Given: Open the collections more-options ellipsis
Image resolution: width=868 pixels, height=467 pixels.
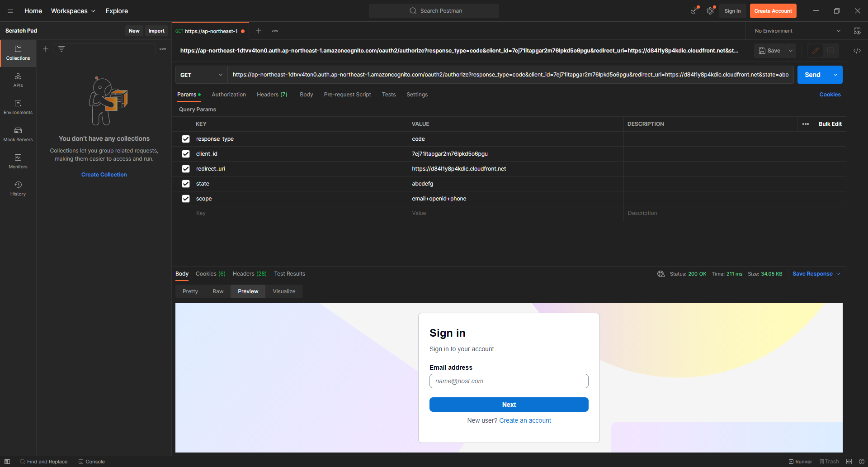Looking at the screenshot, I should (x=163, y=49).
